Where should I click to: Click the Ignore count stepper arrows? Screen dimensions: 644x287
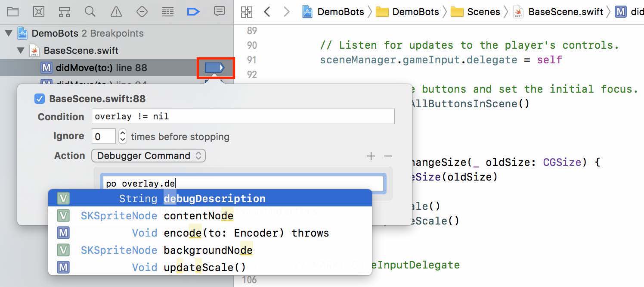(x=123, y=137)
